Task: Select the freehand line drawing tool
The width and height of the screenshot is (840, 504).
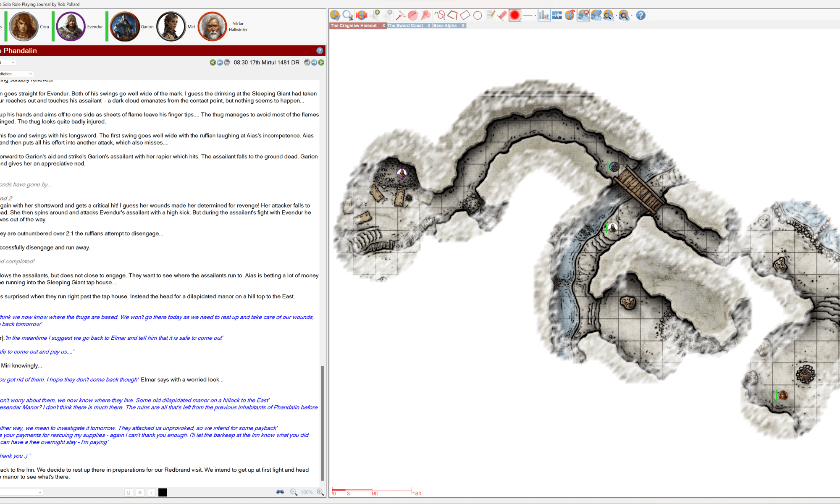Action: [x=439, y=16]
